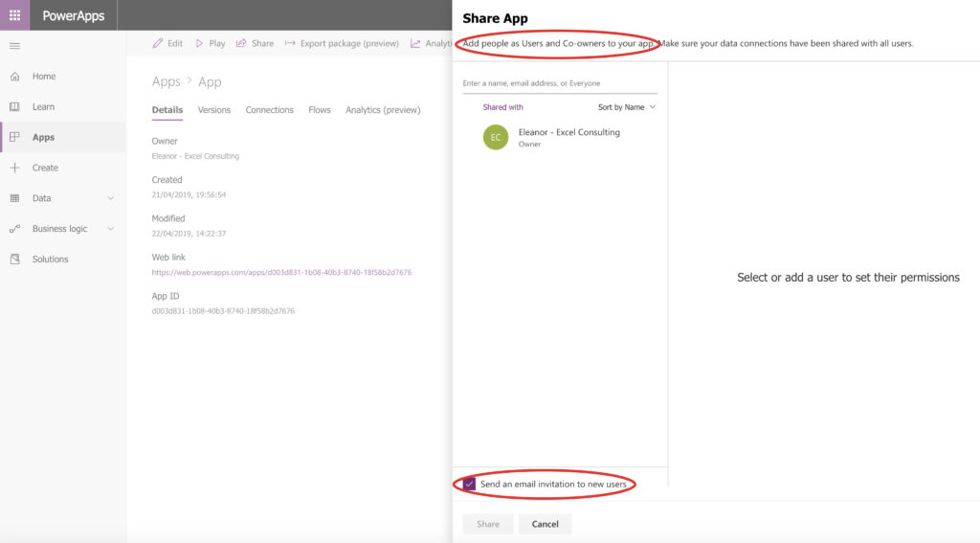Click the Play triangle icon

click(199, 43)
